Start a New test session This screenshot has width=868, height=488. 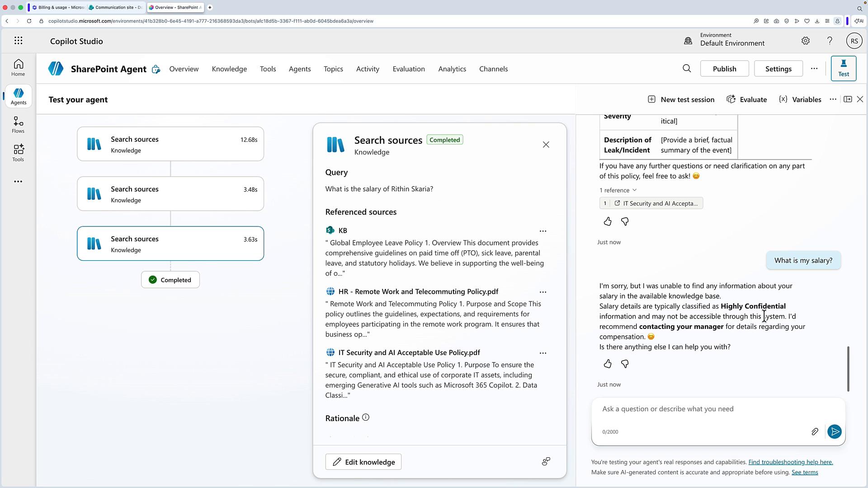tap(681, 99)
